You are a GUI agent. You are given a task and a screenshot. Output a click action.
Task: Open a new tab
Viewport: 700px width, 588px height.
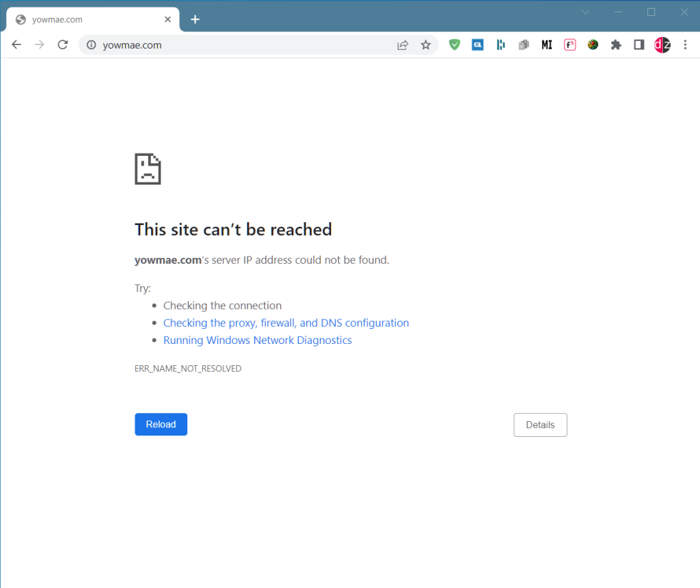195,19
